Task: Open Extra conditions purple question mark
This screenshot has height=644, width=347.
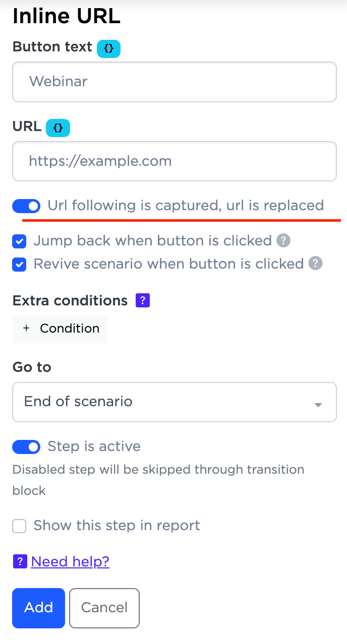Action: click(x=143, y=301)
